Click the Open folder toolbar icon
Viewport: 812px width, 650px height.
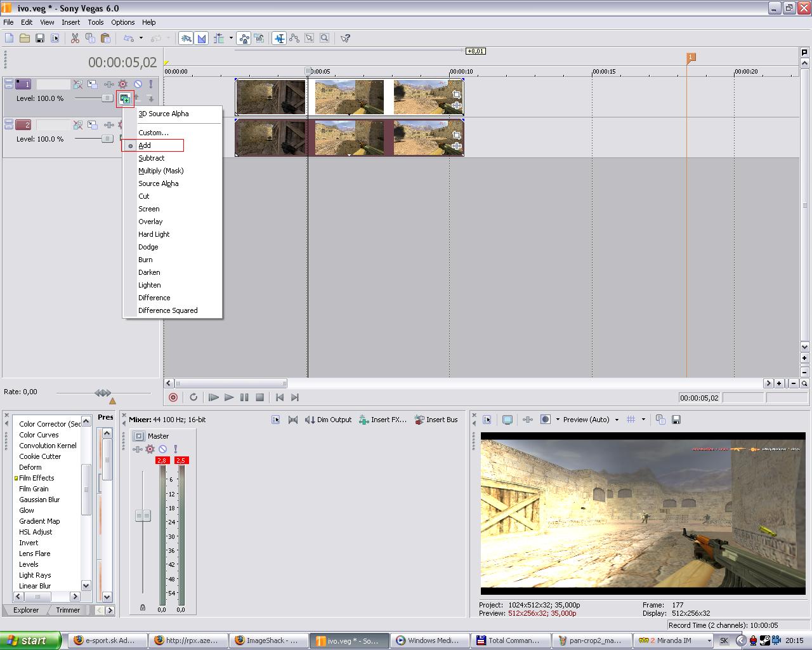25,38
